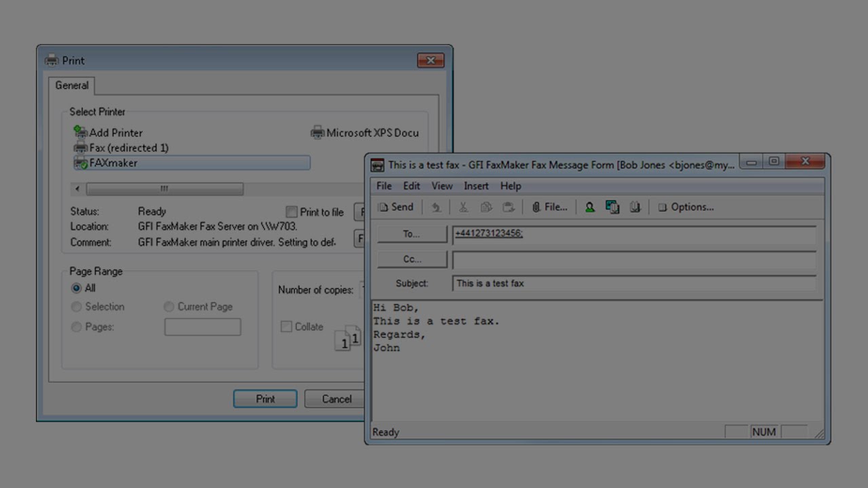Select the FAXmaker printer

(x=192, y=163)
